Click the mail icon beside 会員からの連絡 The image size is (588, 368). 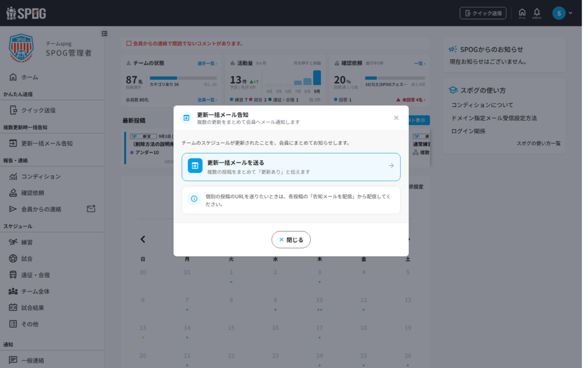(91, 208)
